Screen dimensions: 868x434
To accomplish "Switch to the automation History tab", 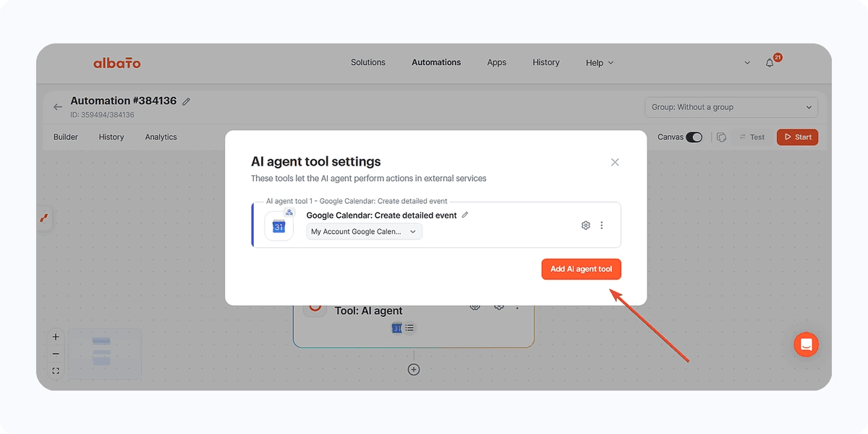I will (111, 137).
